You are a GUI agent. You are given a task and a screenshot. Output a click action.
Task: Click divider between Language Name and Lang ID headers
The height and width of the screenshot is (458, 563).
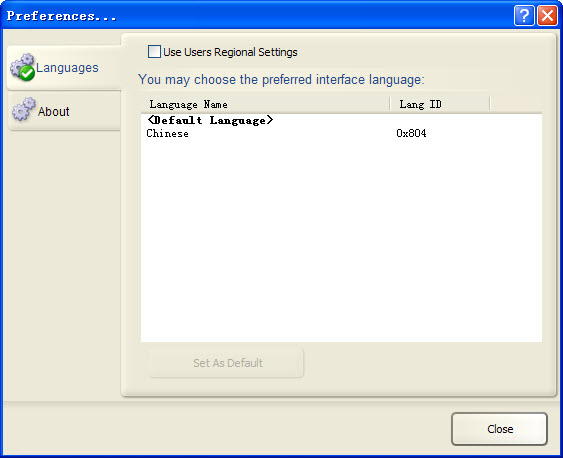(x=390, y=104)
